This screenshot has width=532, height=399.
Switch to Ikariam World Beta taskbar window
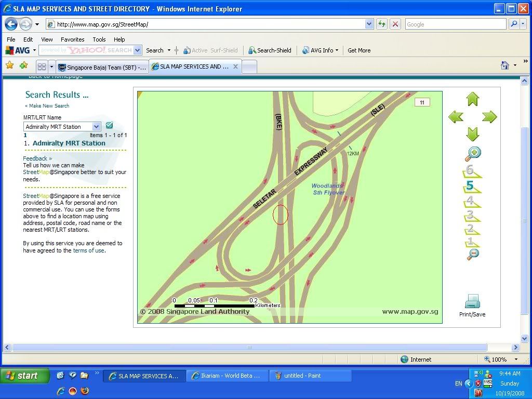(x=227, y=376)
